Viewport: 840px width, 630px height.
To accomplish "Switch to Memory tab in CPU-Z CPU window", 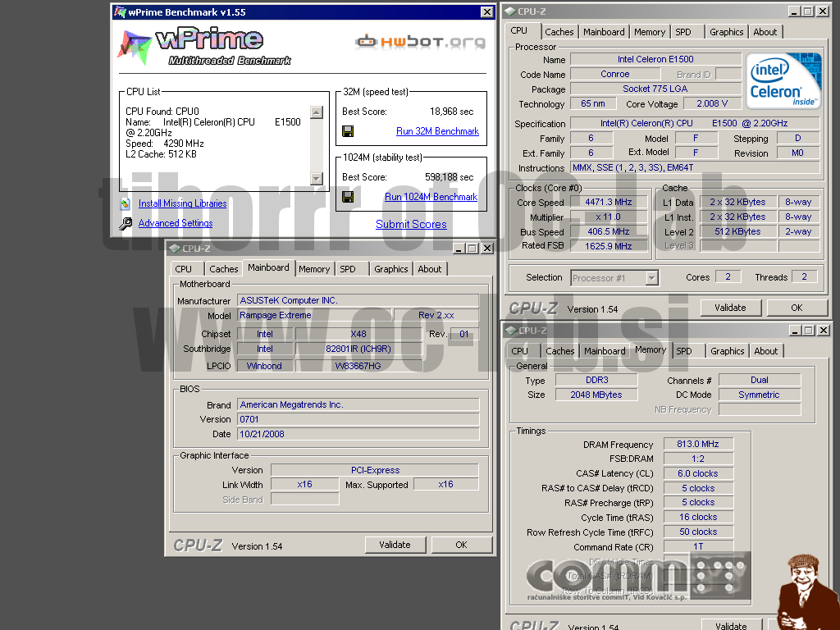I will 650,32.
